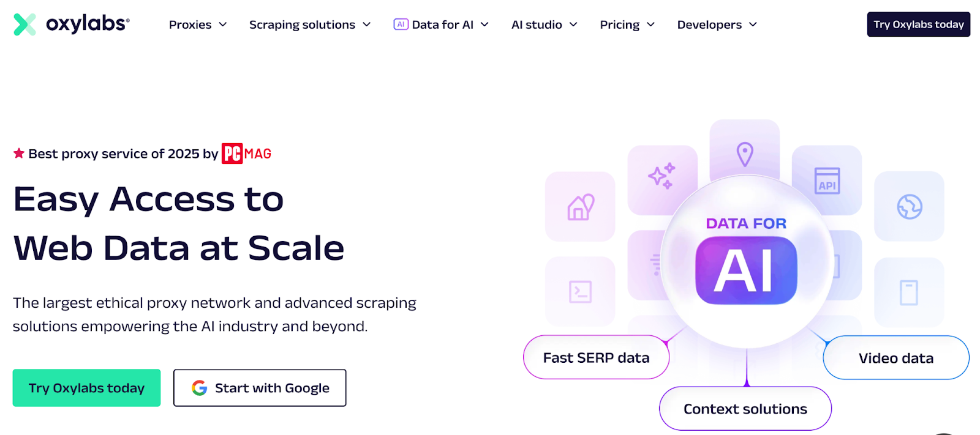This screenshot has width=980, height=435.
Task: Click the PCMag logo badge
Action: (x=246, y=154)
